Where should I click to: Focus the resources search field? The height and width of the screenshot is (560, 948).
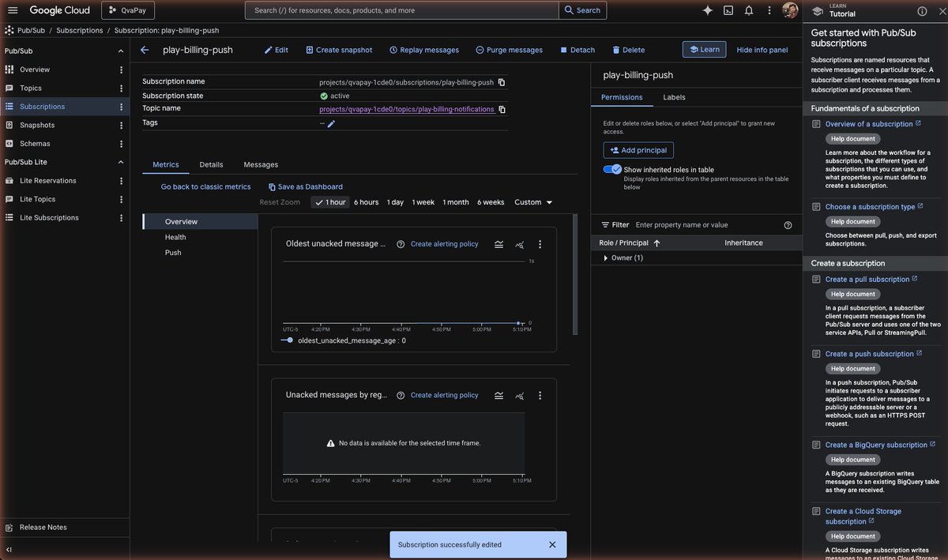[402, 10]
